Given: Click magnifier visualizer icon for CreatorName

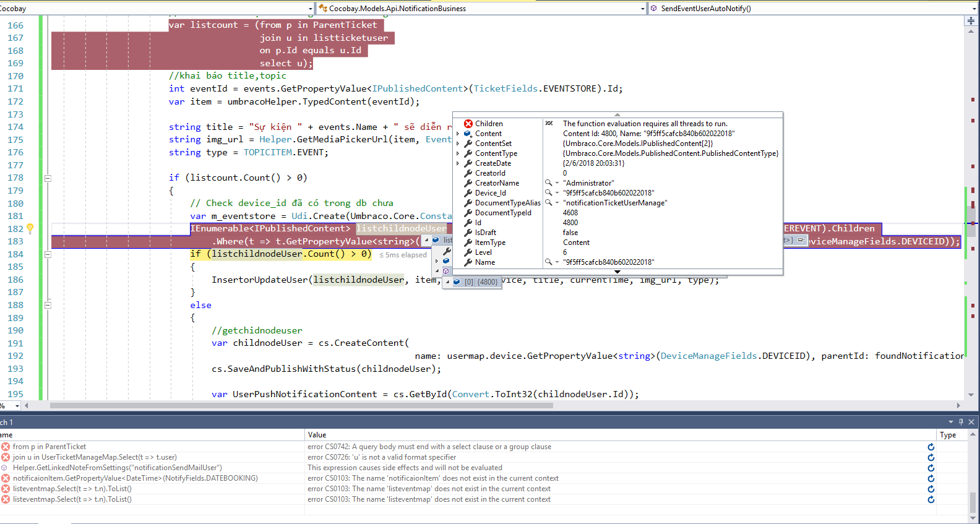Looking at the screenshot, I should [548, 183].
